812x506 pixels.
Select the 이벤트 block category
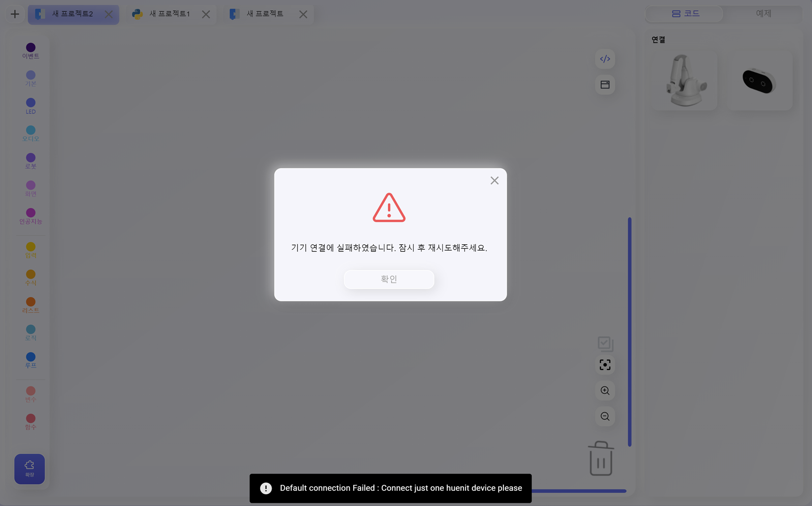[31, 50]
